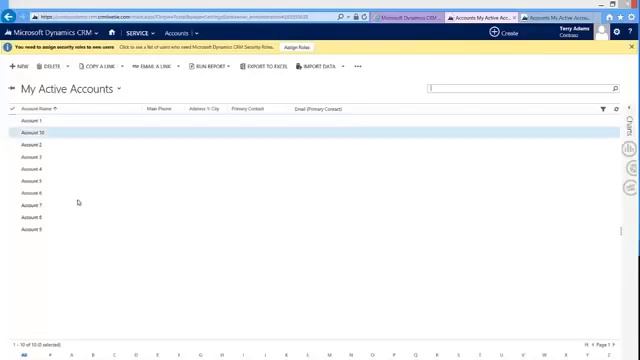Open the Help question mark icon

[630, 31]
